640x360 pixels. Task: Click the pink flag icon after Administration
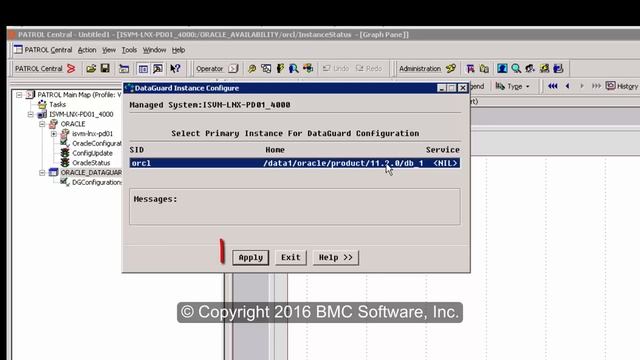point(470,69)
